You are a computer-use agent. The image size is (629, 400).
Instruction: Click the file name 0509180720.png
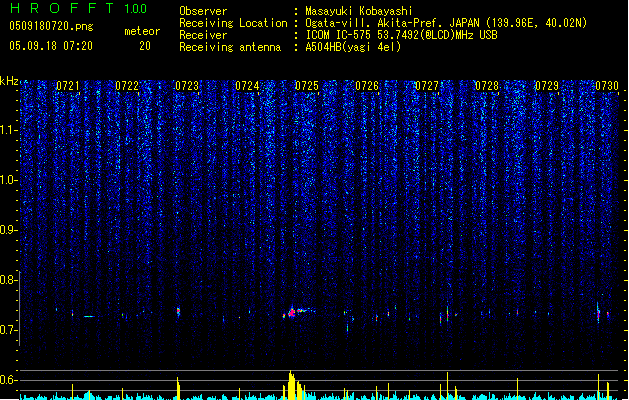pyautogui.click(x=51, y=26)
